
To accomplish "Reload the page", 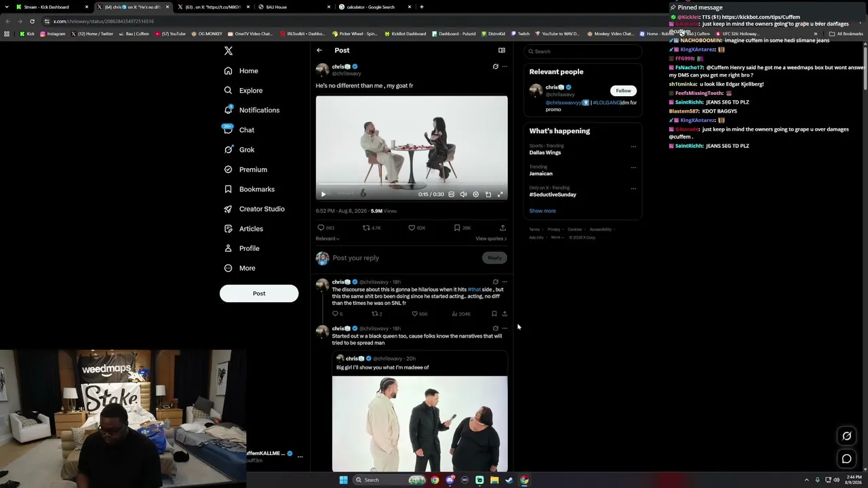I will click(32, 21).
